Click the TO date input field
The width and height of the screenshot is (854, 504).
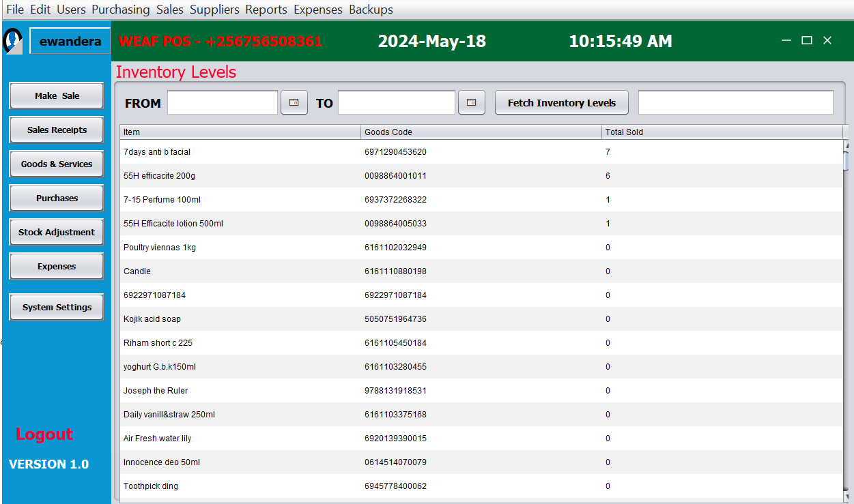[x=396, y=102]
